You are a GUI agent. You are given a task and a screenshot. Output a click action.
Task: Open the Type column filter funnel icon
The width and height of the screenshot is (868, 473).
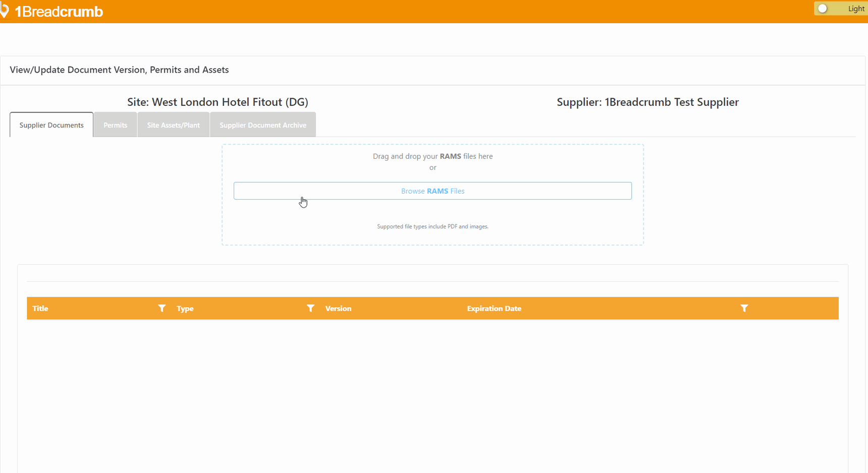(311, 308)
